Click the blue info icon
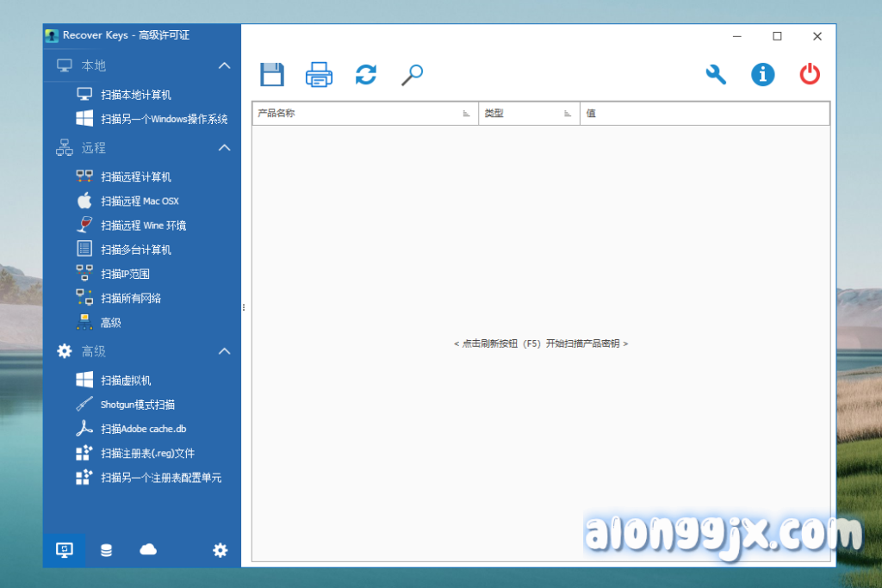The image size is (882, 588). point(762,75)
